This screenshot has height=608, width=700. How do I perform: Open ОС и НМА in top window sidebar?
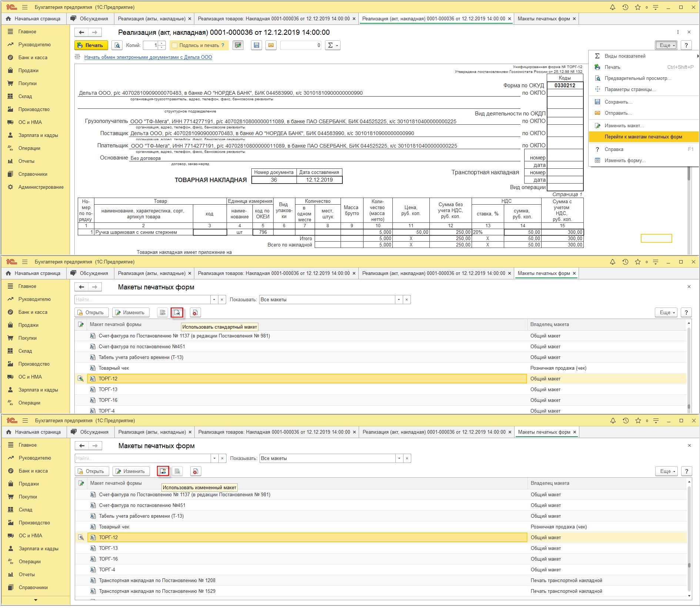pyautogui.click(x=36, y=122)
